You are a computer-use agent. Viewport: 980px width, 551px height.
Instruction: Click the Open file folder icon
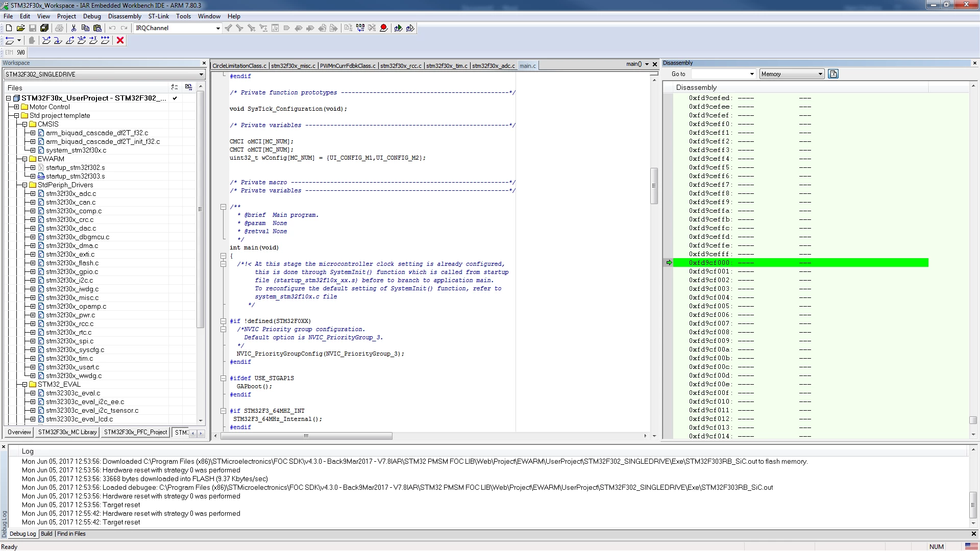click(x=20, y=28)
